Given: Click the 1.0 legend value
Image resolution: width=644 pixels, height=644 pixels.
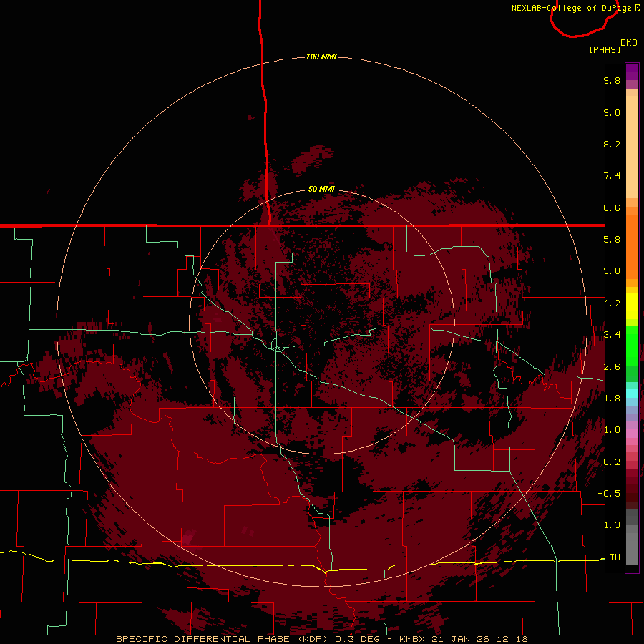Looking at the screenshot, I should tap(612, 430).
